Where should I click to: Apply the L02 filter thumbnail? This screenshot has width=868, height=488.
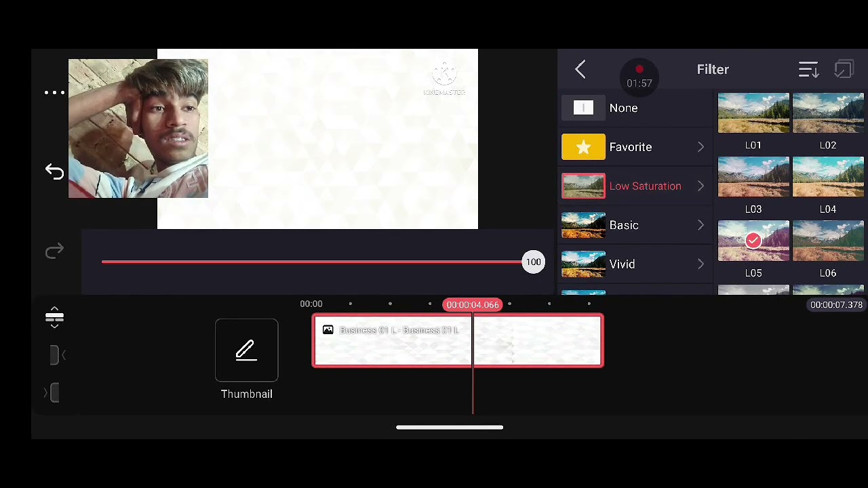pos(828,113)
